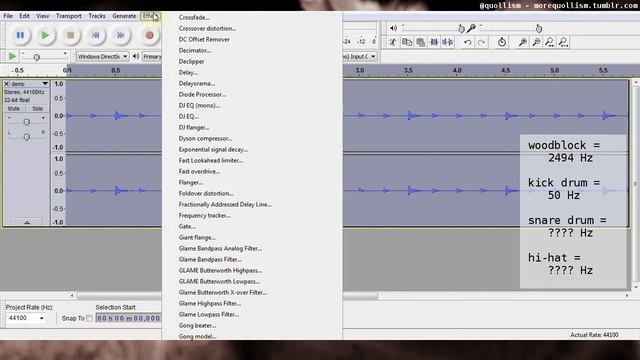The height and width of the screenshot is (360, 640).
Task: Open the Tracks menu
Action: 97,16
